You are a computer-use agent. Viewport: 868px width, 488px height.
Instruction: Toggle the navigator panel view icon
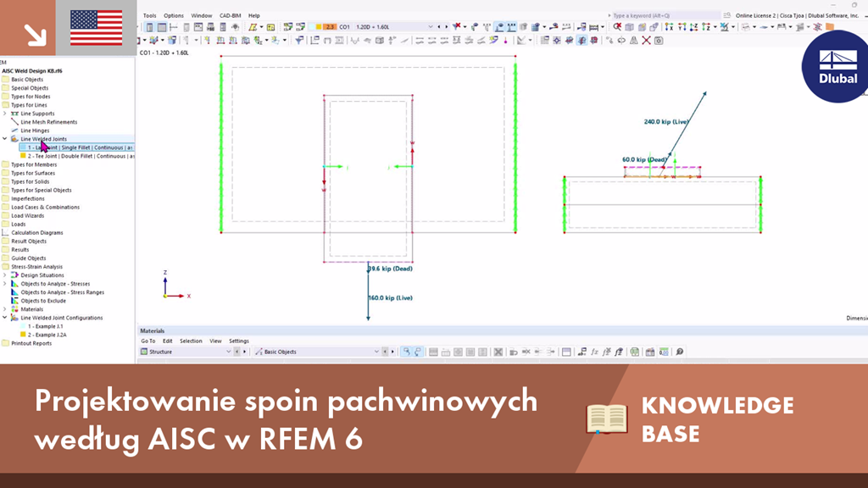(149, 27)
